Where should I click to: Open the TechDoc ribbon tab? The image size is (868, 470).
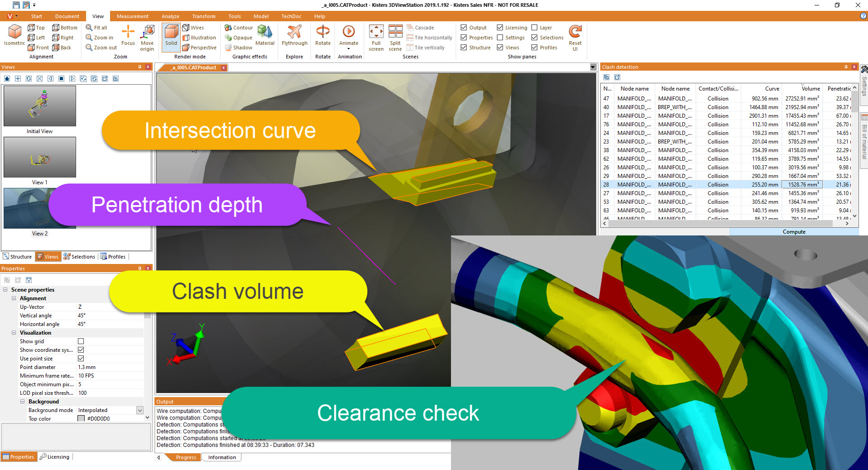[291, 16]
